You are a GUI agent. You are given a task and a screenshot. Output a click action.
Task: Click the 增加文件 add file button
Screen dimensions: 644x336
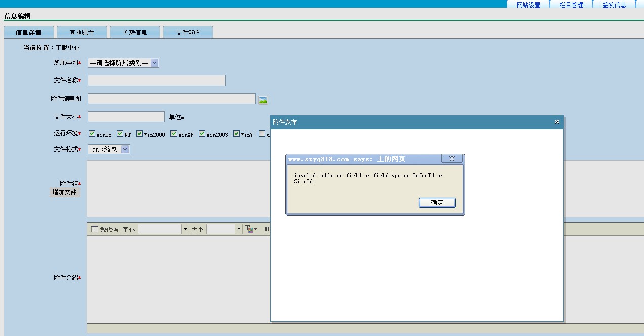click(65, 192)
